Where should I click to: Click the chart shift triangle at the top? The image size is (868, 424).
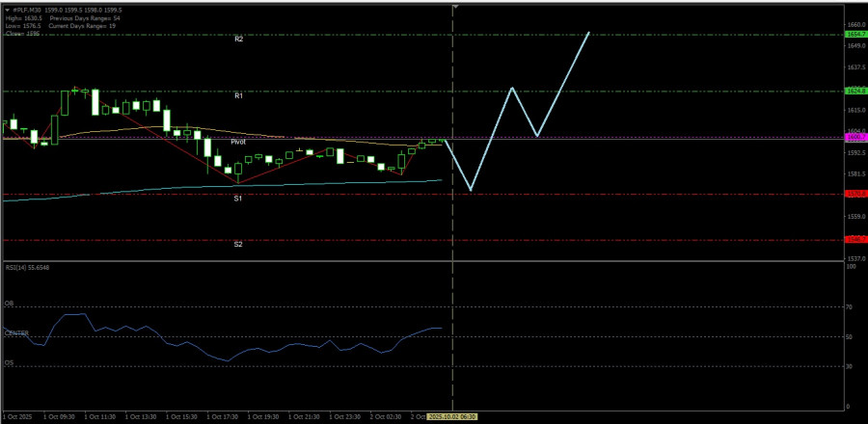[455, 6]
